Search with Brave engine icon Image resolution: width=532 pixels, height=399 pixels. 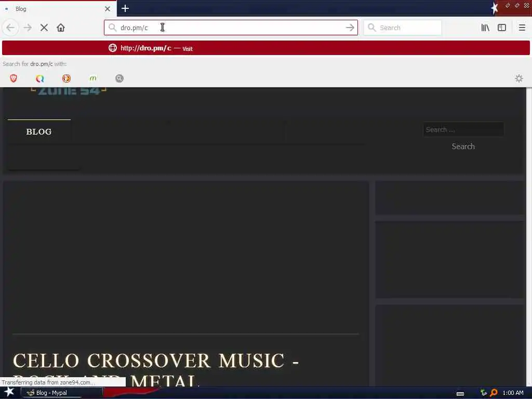coord(14,78)
